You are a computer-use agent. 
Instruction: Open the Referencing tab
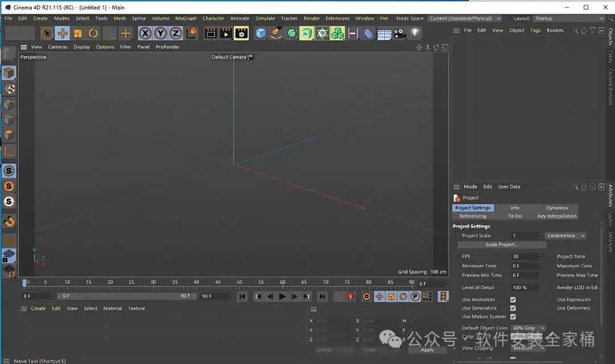pos(473,216)
